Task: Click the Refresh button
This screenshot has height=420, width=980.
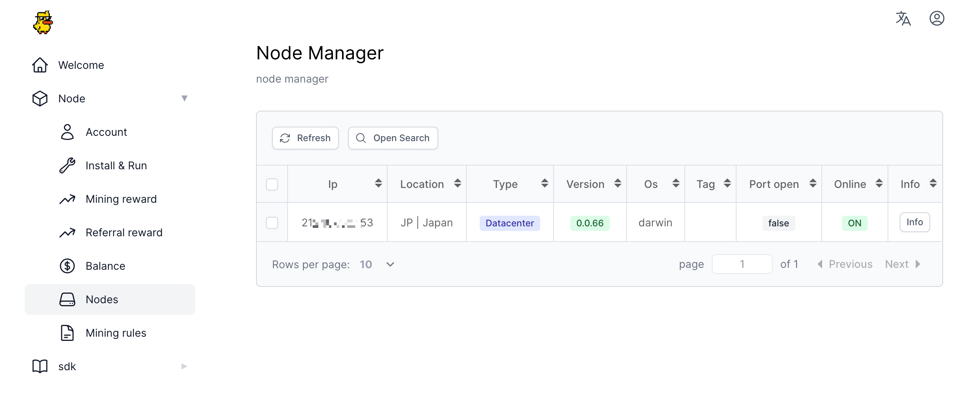Action: pyautogui.click(x=305, y=138)
